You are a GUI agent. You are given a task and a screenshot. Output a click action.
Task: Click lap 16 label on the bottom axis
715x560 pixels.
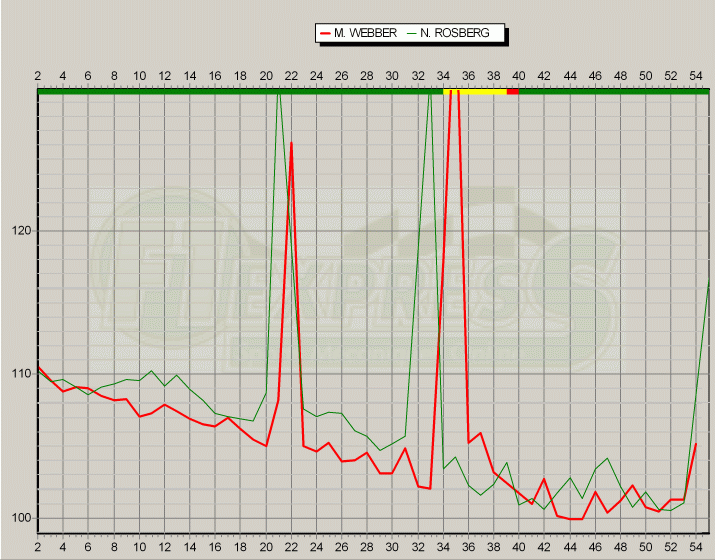(215, 549)
